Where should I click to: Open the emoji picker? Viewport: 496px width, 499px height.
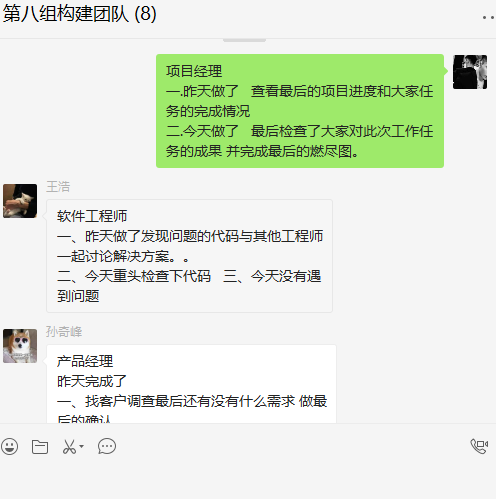point(10,446)
